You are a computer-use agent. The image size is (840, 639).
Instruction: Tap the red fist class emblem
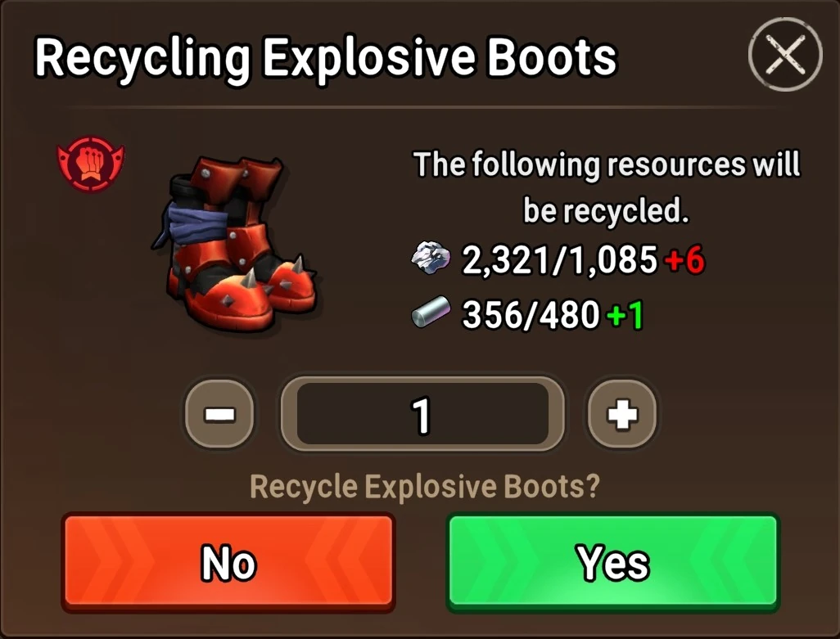(91, 164)
